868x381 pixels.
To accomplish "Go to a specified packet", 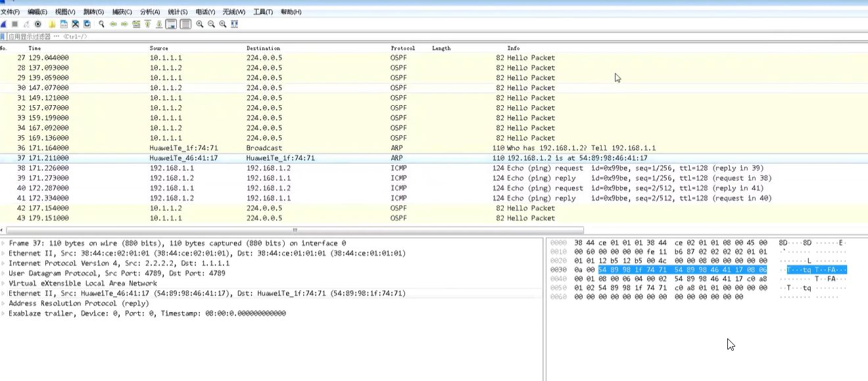I will click(x=136, y=24).
